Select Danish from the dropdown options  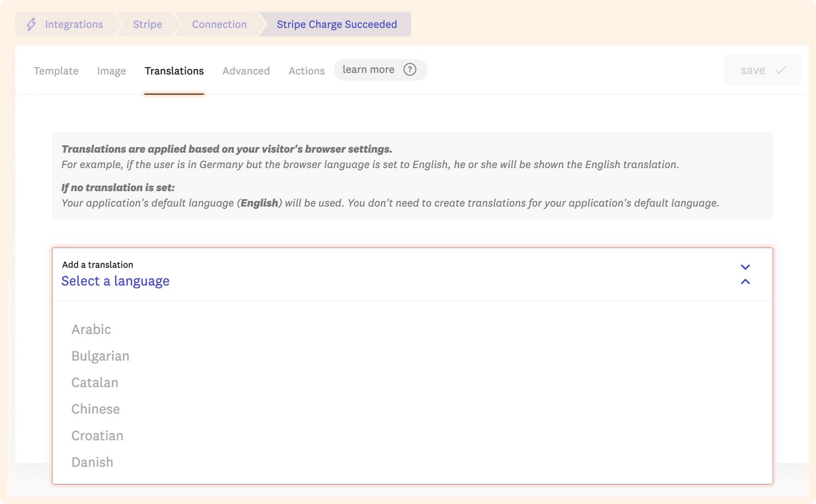92,462
